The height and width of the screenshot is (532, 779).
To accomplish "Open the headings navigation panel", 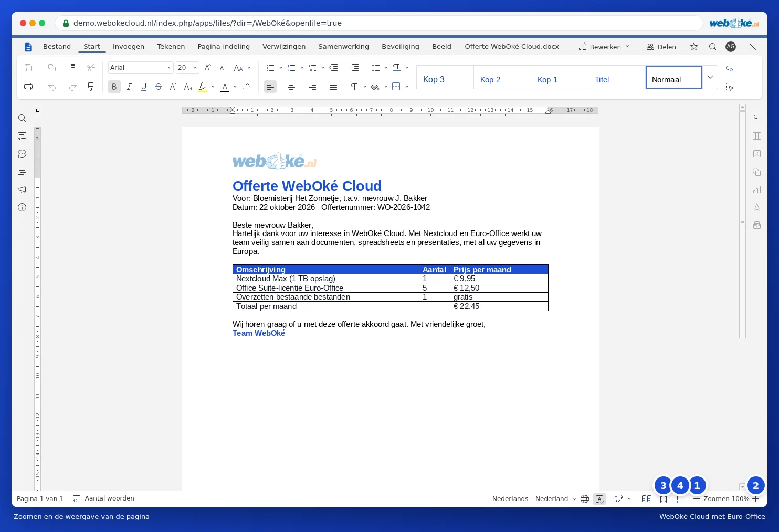I will pyautogui.click(x=22, y=172).
